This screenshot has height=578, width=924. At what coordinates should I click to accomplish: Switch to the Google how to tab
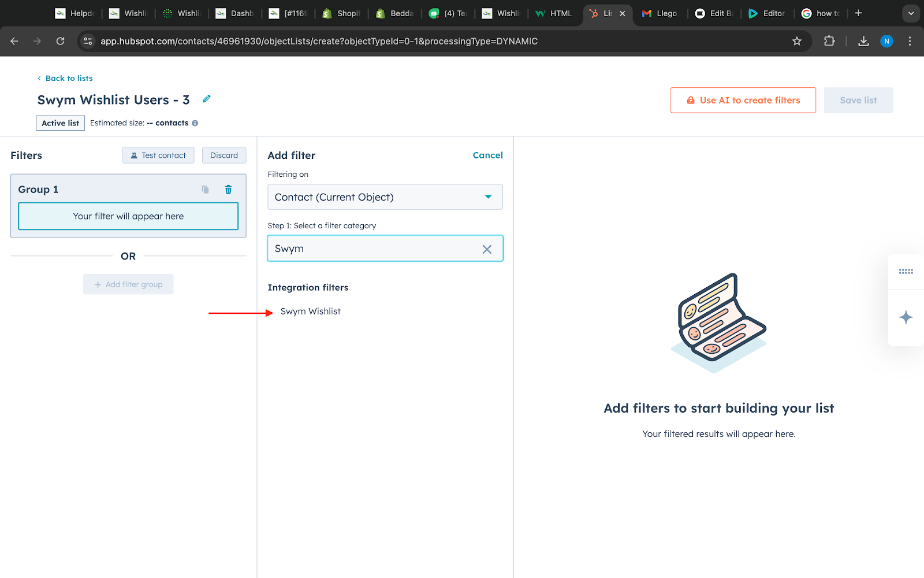click(x=821, y=13)
